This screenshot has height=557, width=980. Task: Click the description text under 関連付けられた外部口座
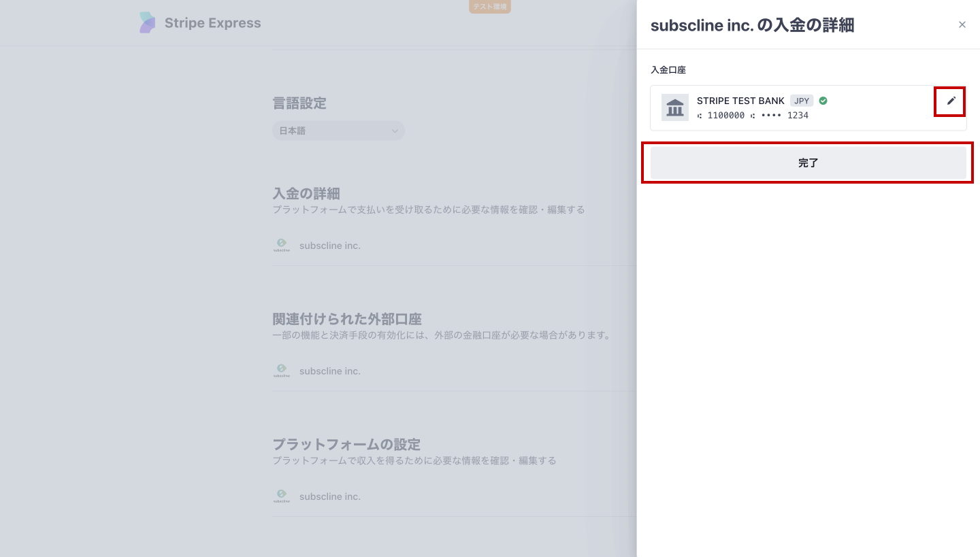[x=442, y=335]
